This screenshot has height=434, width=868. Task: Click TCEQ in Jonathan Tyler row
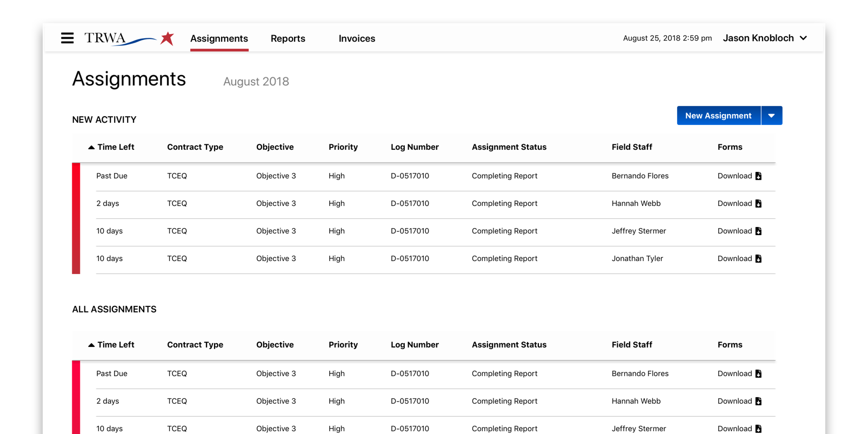177,259
